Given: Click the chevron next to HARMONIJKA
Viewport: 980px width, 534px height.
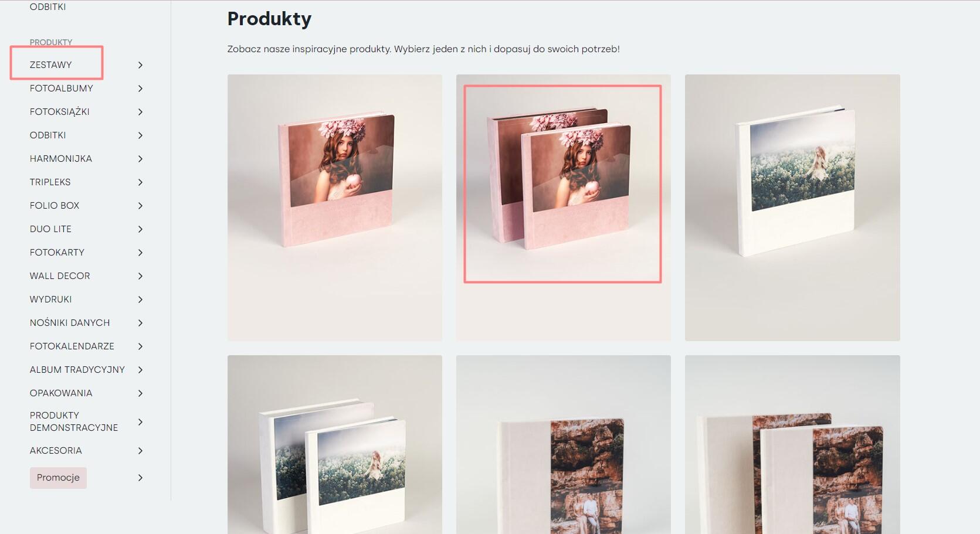Looking at the screenshot, I should coord(140,159).
